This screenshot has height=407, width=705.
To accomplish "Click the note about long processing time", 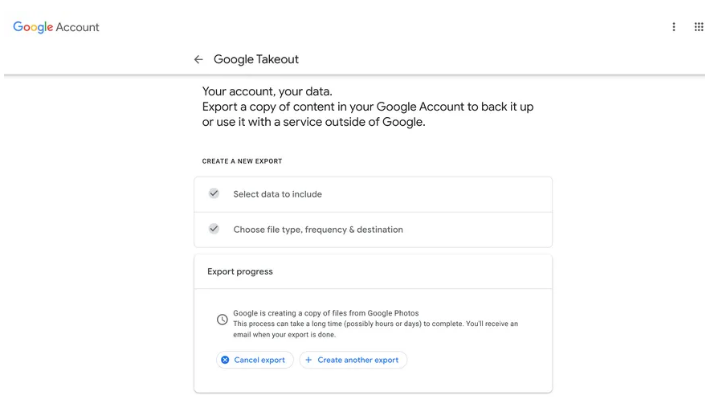I will [375, 324].
